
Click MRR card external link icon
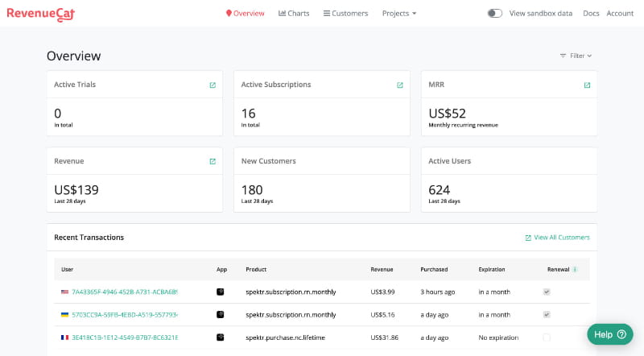point(587,85)
